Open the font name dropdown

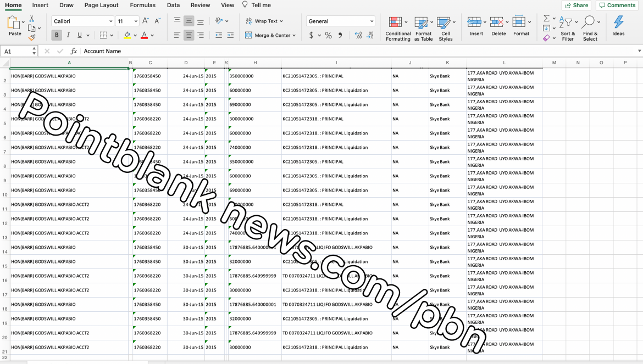point(110,21)
